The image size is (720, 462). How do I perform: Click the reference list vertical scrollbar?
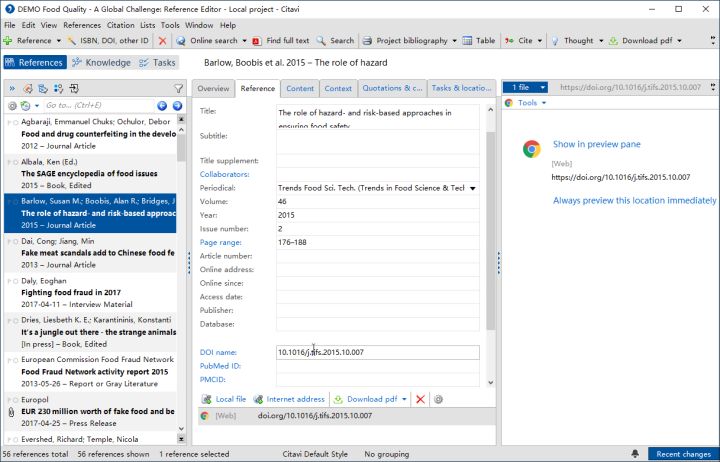click(181, 147)
